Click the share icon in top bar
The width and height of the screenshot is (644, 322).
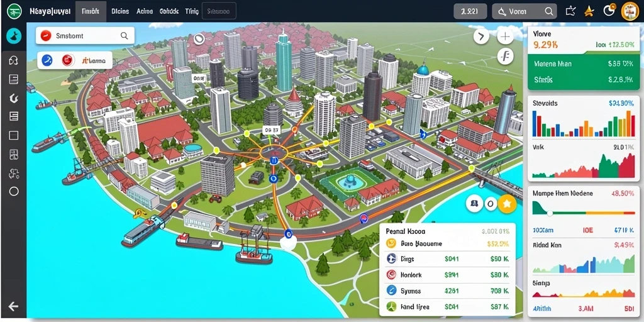click(570, 11)
